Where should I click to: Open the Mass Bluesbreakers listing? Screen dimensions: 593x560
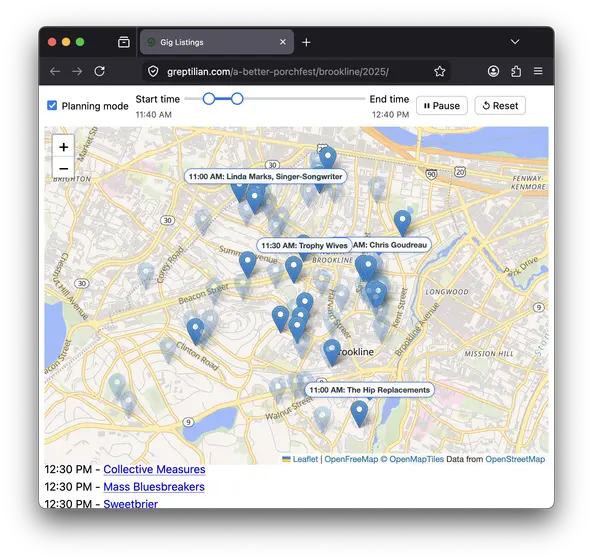pos(154,487)
